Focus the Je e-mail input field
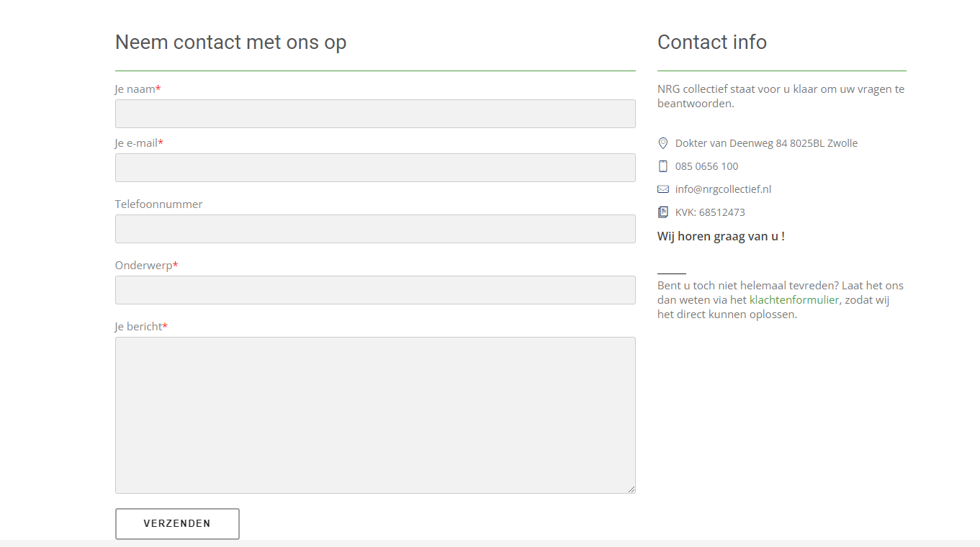Viewport: 980px width, 547px height. (375, 168)
